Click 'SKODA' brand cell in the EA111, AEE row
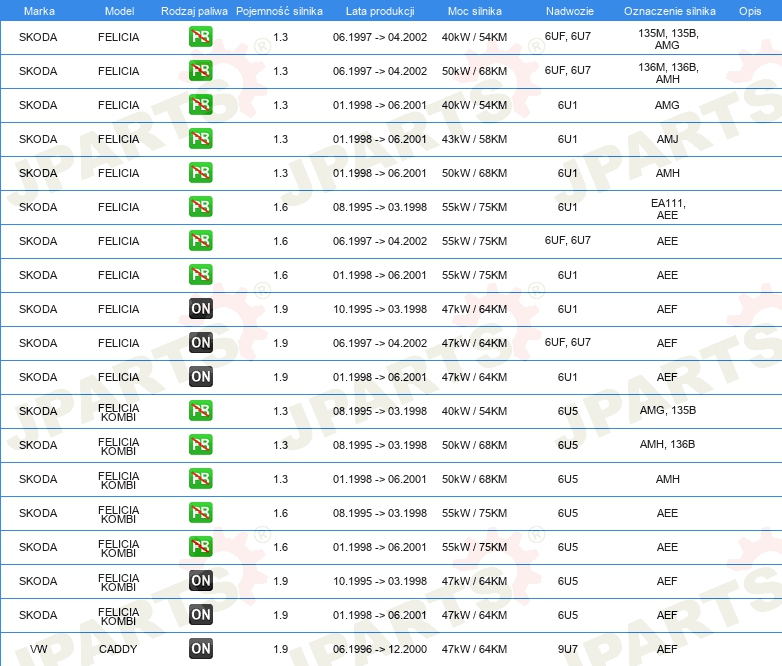782x666 pixels. tap(38, 207)
